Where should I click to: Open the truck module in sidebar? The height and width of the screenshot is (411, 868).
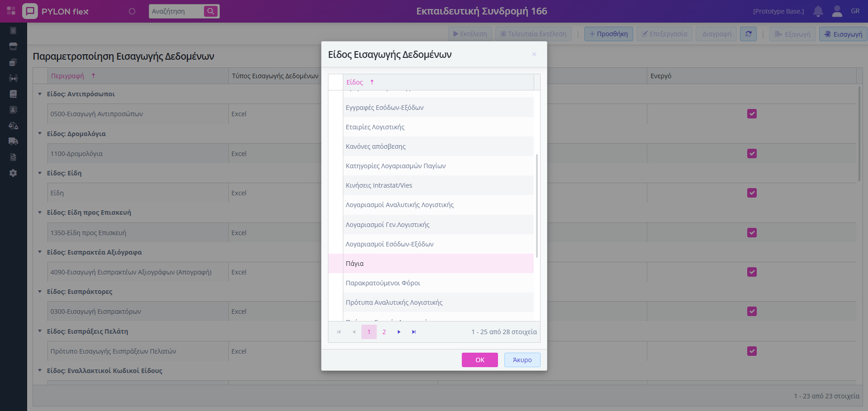(x=13, y=141)
